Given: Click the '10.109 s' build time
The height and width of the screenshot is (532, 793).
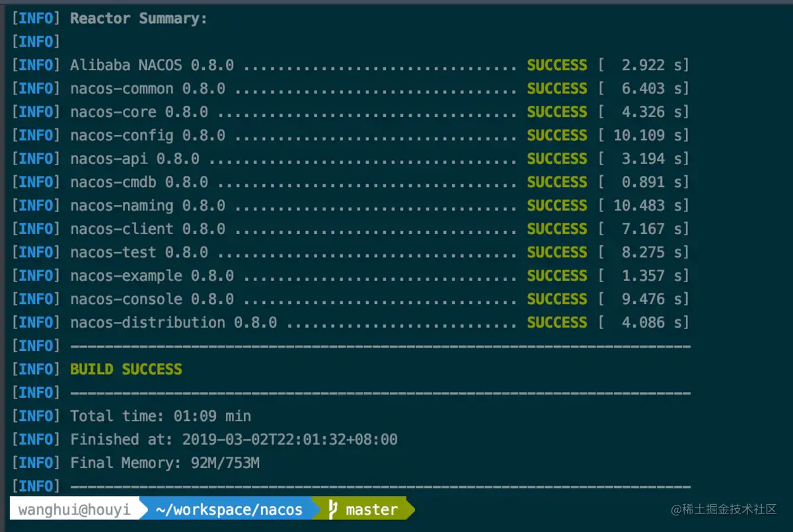Looking at the screenshot, I should [x=647, y=135].
